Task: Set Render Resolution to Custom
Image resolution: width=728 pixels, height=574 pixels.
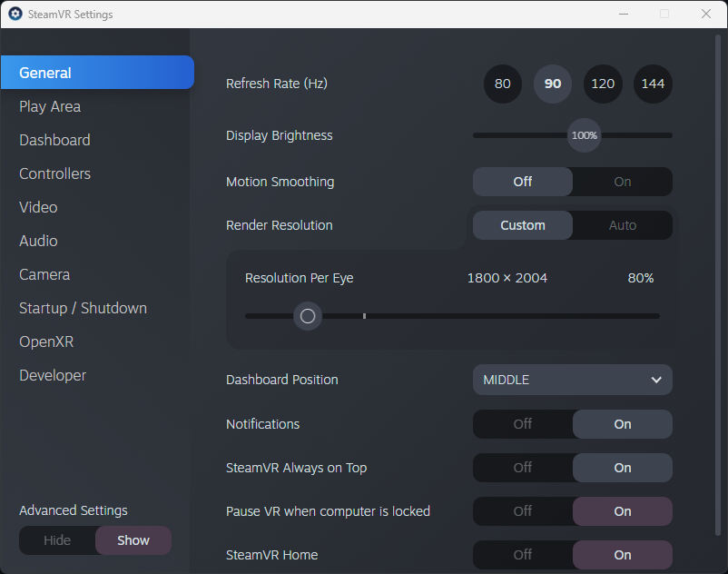Action: (x=523, y=225)
